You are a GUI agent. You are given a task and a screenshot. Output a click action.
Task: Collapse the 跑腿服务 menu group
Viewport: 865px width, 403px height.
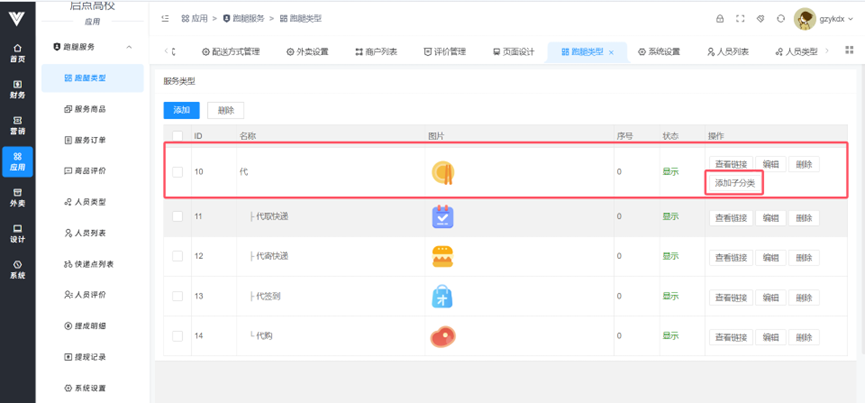129,47
